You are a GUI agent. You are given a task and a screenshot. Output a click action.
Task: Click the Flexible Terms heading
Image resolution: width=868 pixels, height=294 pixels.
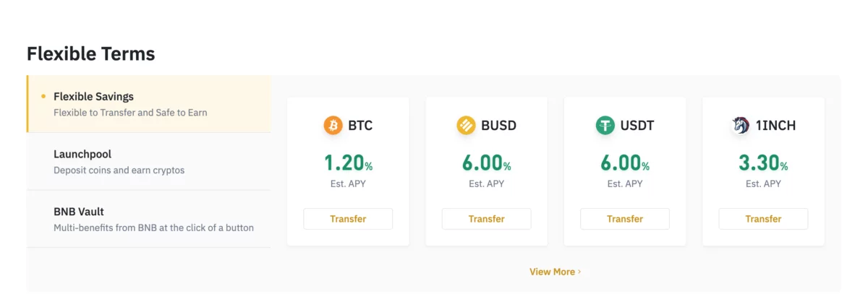pyautogui.click(x=91, y=53)
